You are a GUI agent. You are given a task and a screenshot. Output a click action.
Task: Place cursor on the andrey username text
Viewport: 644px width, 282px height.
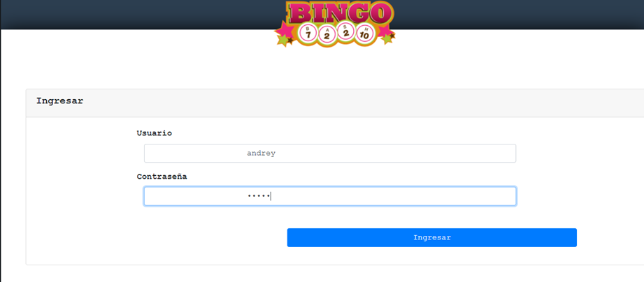pyautogui.click(x=262, y=154)
